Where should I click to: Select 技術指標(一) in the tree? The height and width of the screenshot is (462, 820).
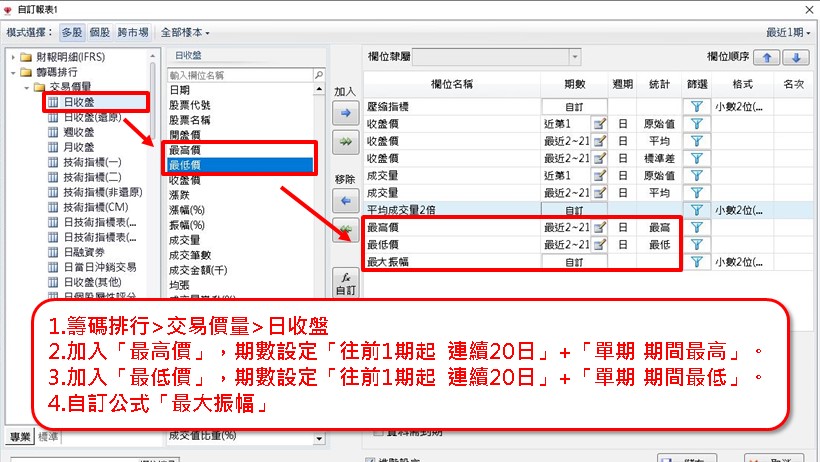(x=92, y=162)
